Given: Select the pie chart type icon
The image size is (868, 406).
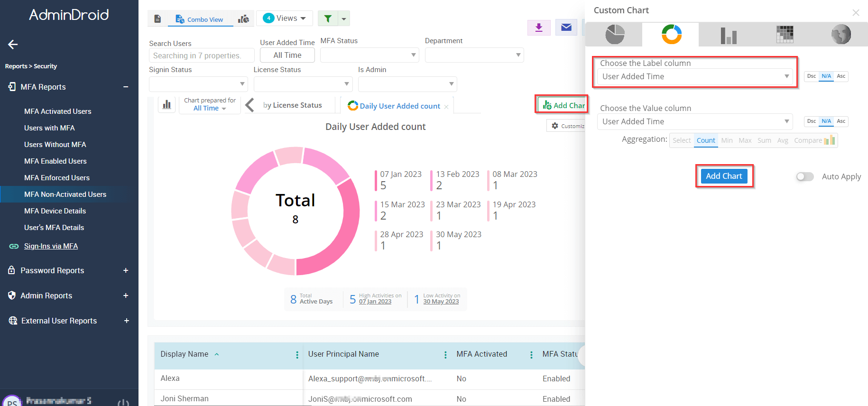Looking at the screenshot, I should [x=615, y=35].
